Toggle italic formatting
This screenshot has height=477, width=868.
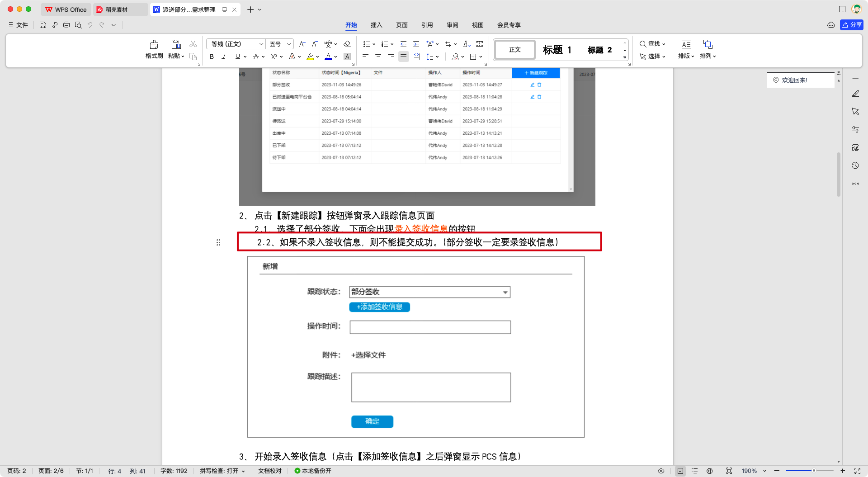click(x=224, y=57)
